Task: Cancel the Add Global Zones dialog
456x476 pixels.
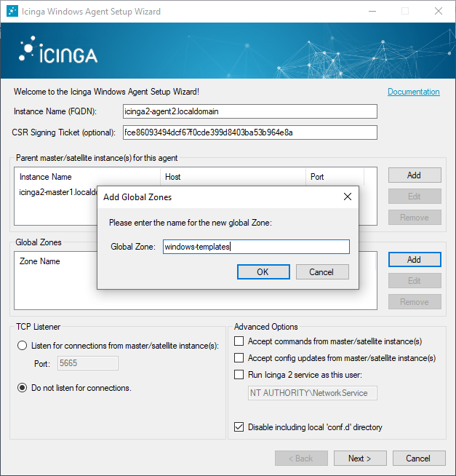Action: coord(322,271)
